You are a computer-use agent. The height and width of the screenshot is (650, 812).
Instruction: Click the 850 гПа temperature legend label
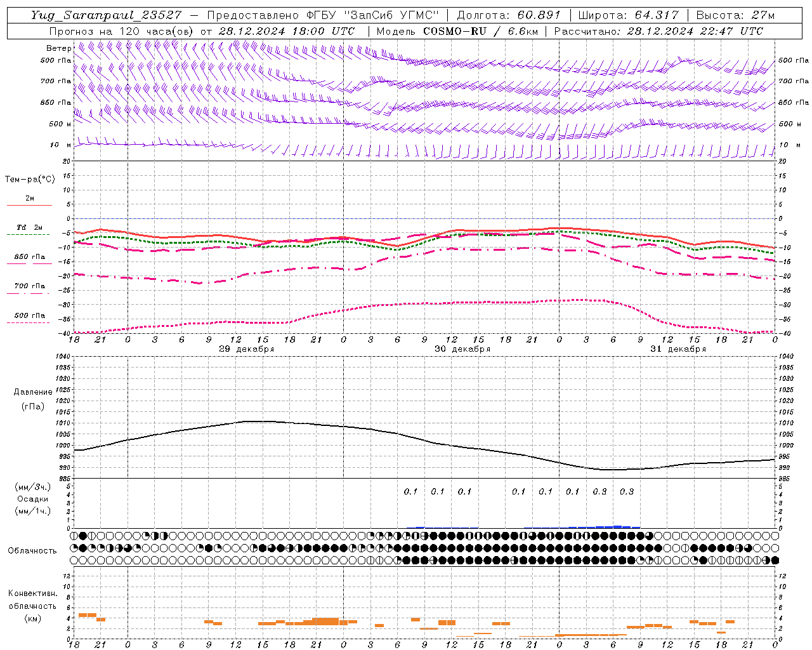coord(30,257)
